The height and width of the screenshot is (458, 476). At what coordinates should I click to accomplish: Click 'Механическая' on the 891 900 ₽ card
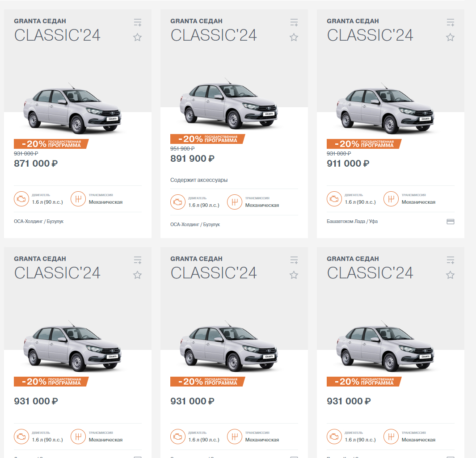262,205
